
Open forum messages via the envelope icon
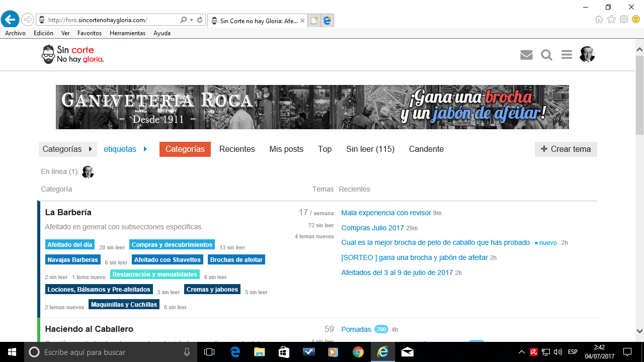[x=526, y=55]
